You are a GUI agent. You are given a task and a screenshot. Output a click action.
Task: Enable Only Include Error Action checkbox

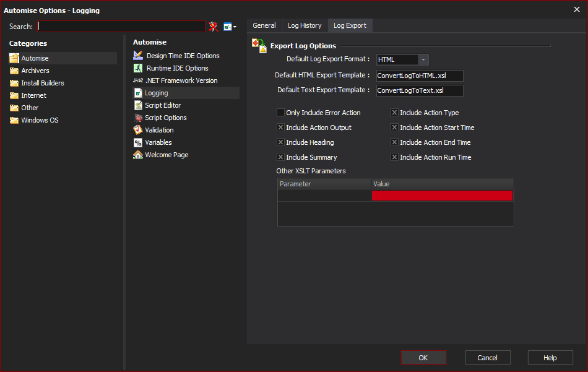[280, 113]
